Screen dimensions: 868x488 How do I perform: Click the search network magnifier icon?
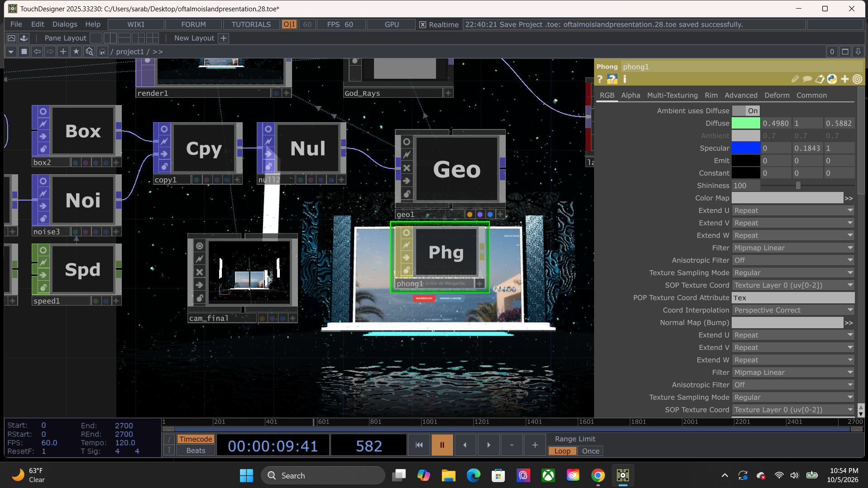(89, 52)
